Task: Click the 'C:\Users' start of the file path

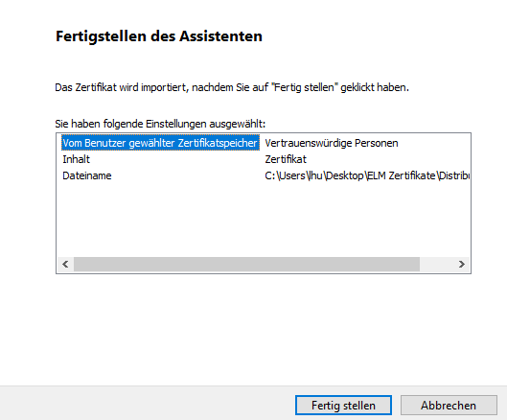Action: pyautogui.click(x=285, y=175)
